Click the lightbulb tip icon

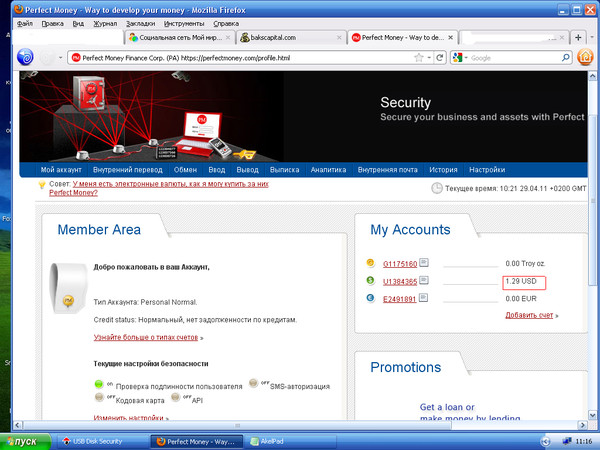42,184
